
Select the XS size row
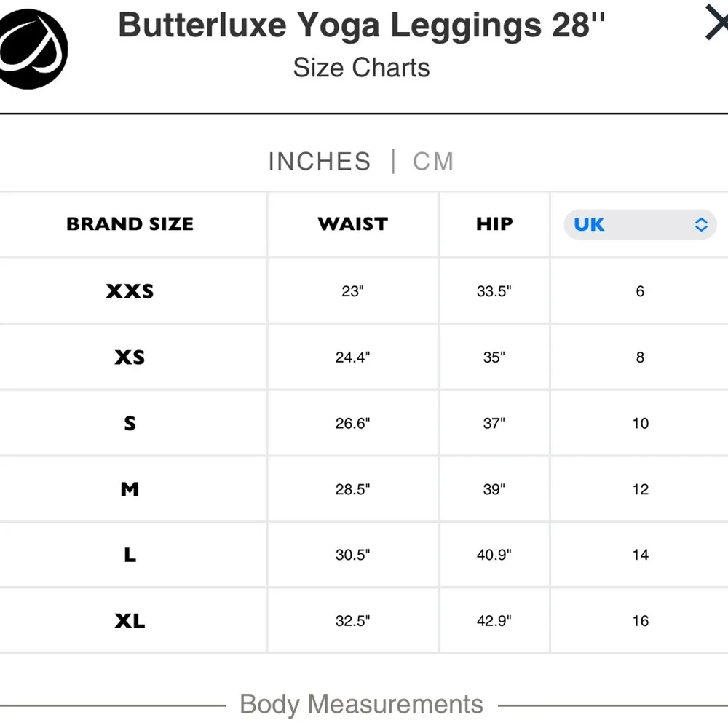tap(130, 357)
